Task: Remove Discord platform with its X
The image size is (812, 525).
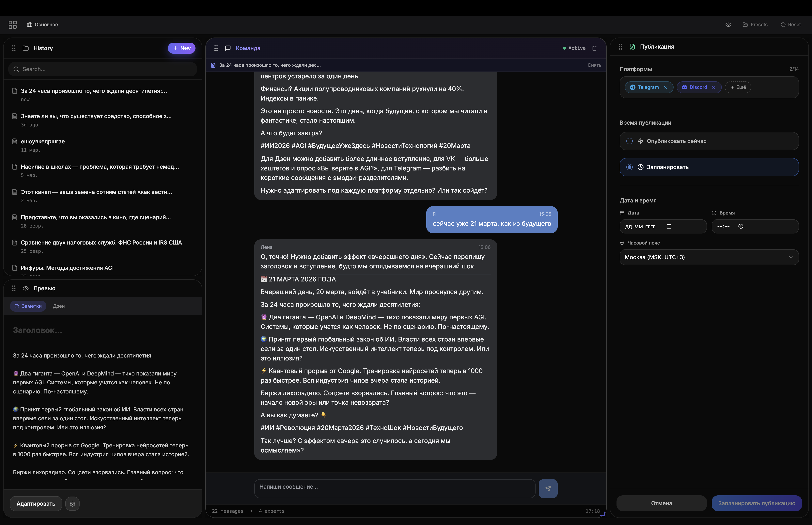Action: [x=713, y=87]
